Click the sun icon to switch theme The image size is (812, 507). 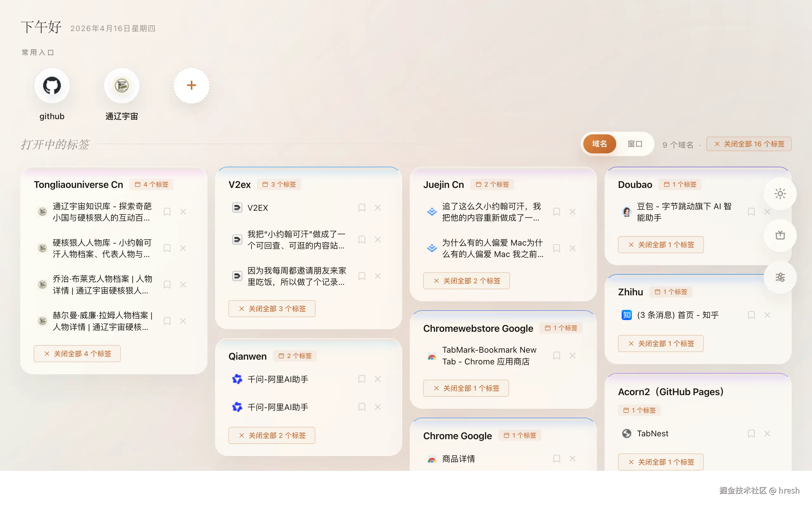(x=780, y=194)
